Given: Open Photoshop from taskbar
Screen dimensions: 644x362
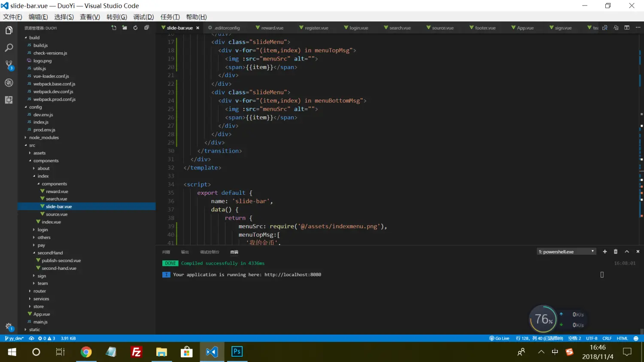Looking at the screenshot, I should click(x=237, y=352).
